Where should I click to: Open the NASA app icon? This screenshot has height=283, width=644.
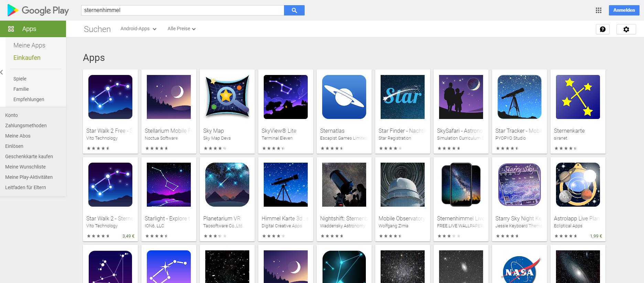519,268
